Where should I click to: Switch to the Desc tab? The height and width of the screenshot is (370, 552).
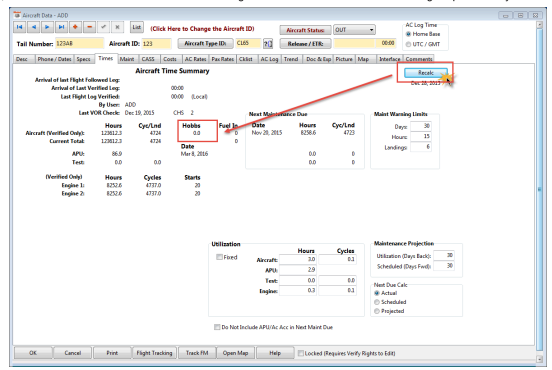[x=22, y=59]
